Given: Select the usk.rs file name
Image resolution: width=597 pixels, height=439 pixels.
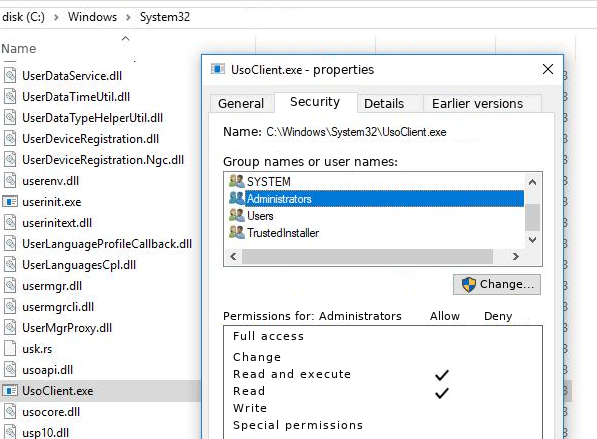Looking at the screenshot, I should click(x=37, y=349).
